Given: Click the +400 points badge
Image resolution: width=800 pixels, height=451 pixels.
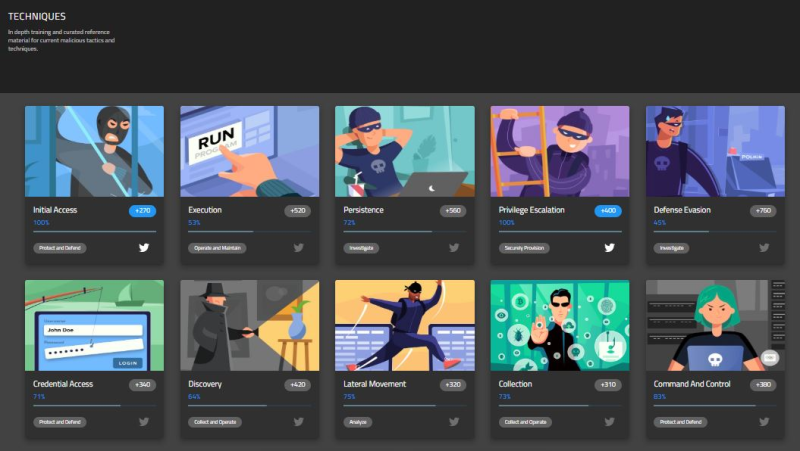Looking at the screenshot, I should tap(608, 210).
